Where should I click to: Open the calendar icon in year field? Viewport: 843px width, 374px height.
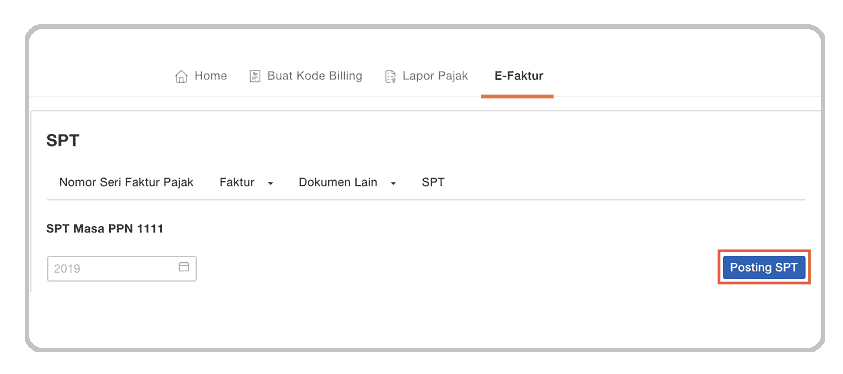184,267
